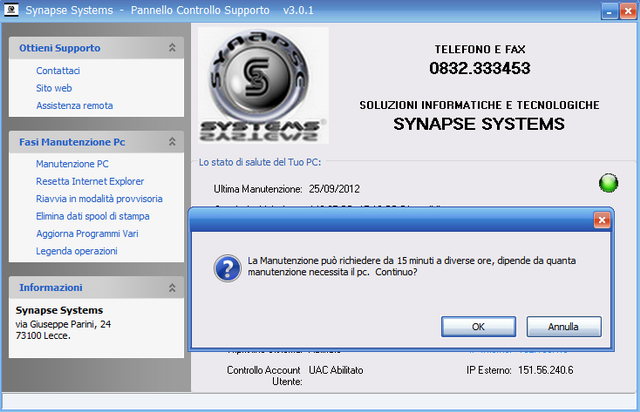Viewport: 640px width, 412px height.
Task: Open the Contattaci link
Action: (58, 71)
